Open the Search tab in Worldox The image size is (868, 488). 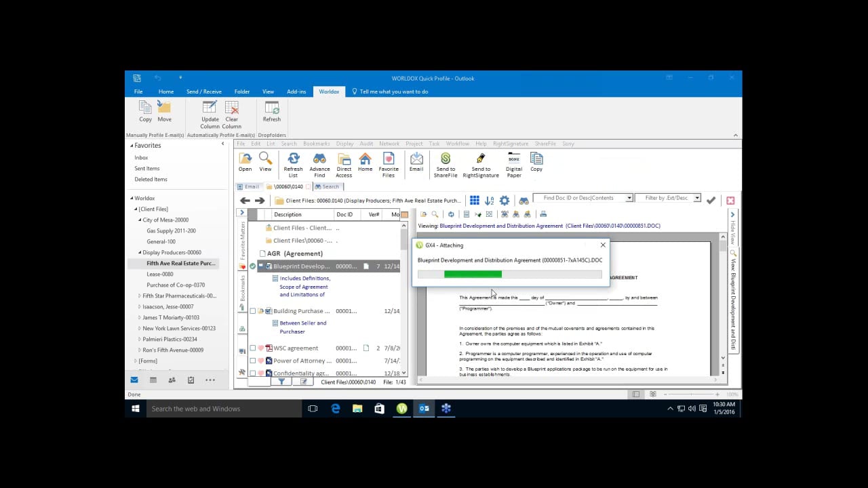pyautogui.click(x=330, y=186)
